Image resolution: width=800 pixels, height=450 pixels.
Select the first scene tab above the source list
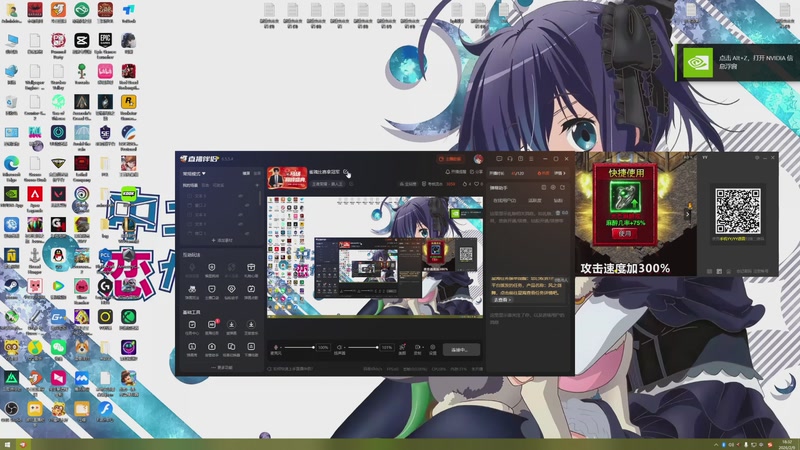click(x=191, y=185)
